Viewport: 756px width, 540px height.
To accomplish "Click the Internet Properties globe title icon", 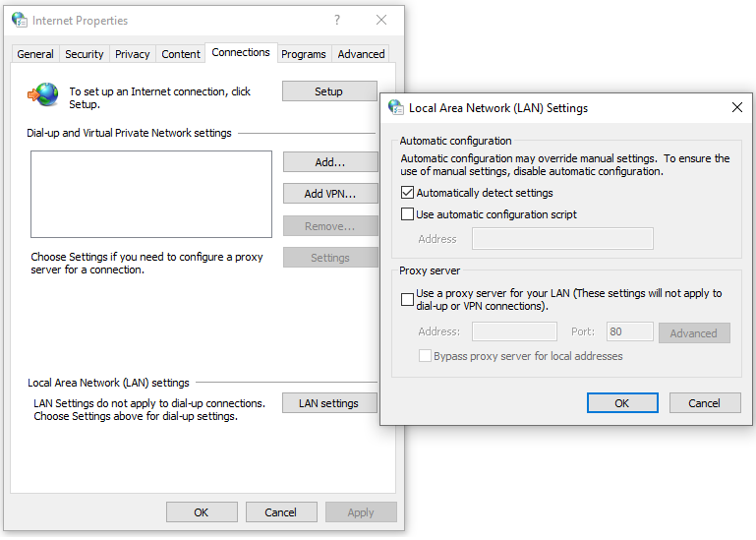I will coord(20,20).
